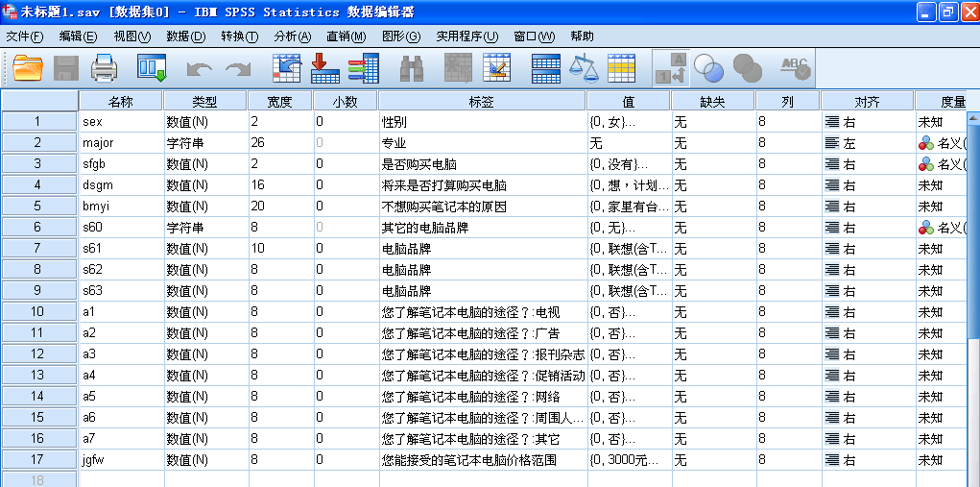Split file toolbar icon

545,67
